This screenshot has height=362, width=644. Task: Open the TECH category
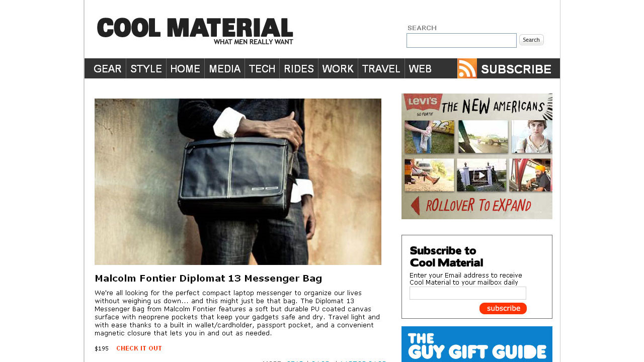click(x=262, y=69)
